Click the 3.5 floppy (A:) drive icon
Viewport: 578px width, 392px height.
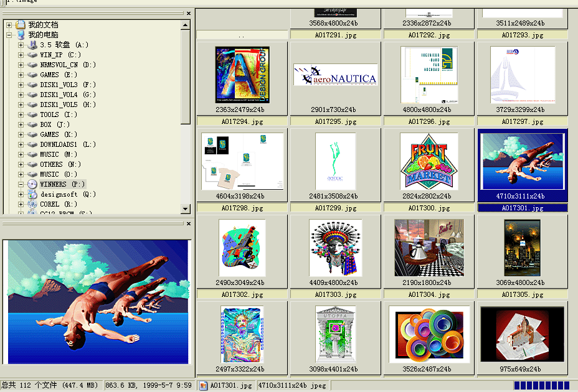point(32,45)
